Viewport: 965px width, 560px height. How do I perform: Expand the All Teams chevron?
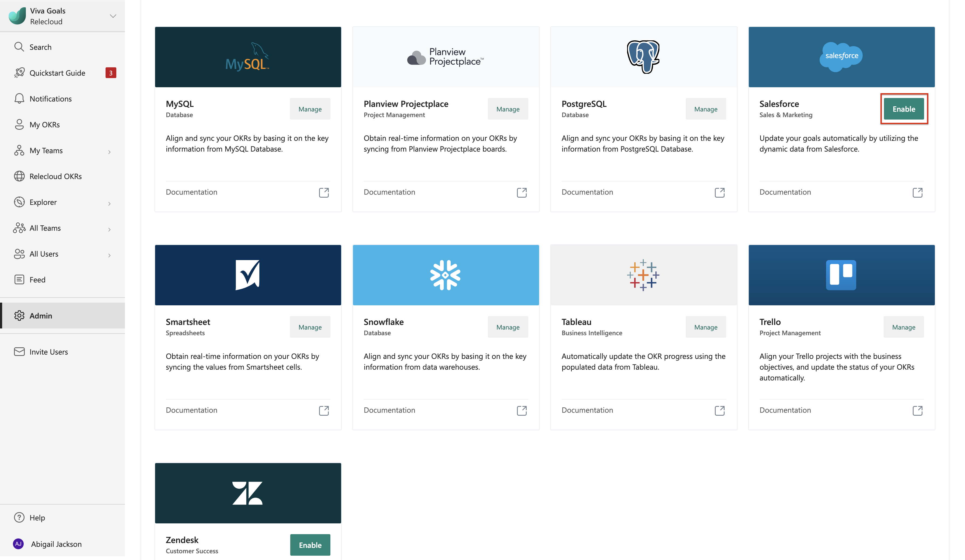tap(110, 229)
